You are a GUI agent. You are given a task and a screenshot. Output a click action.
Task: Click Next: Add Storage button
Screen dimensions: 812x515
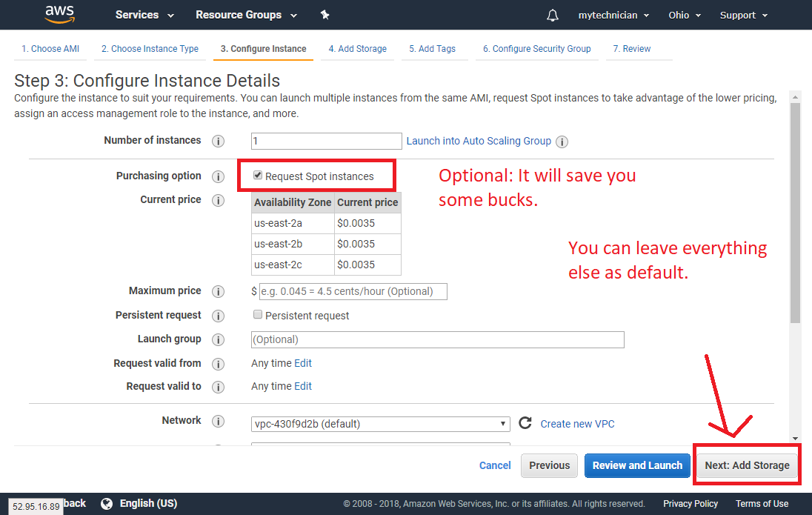pyautogui.click(x=748, y=465)
